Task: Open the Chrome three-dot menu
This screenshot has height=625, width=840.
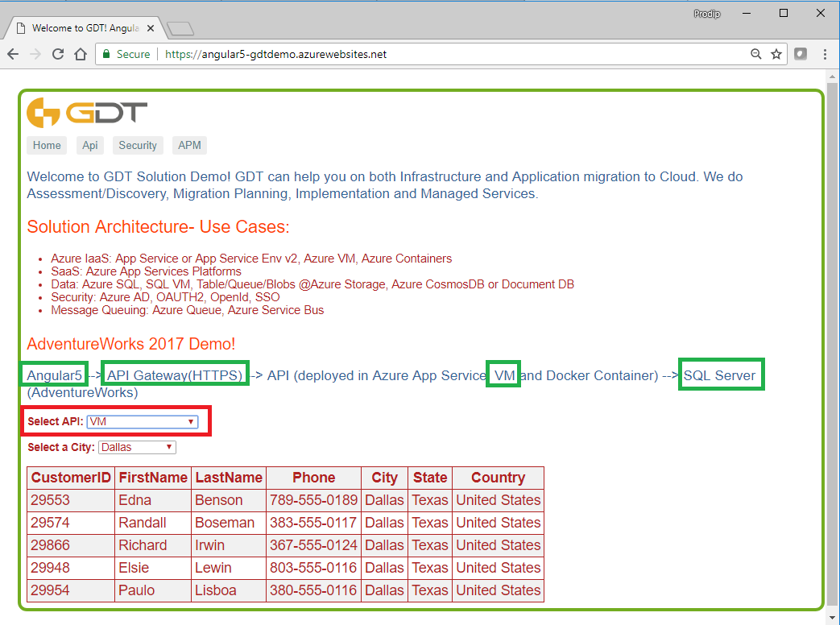Action: point(825,54)
